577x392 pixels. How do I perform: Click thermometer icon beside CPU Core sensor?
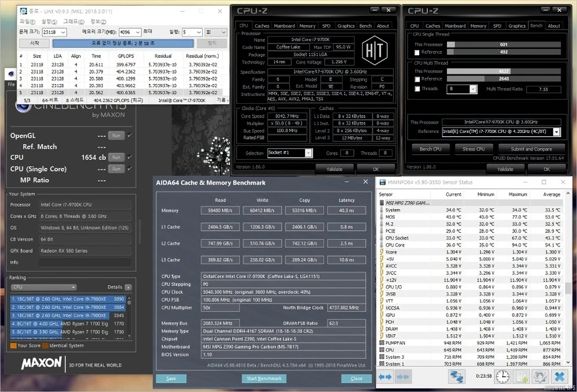click(381, 245)
